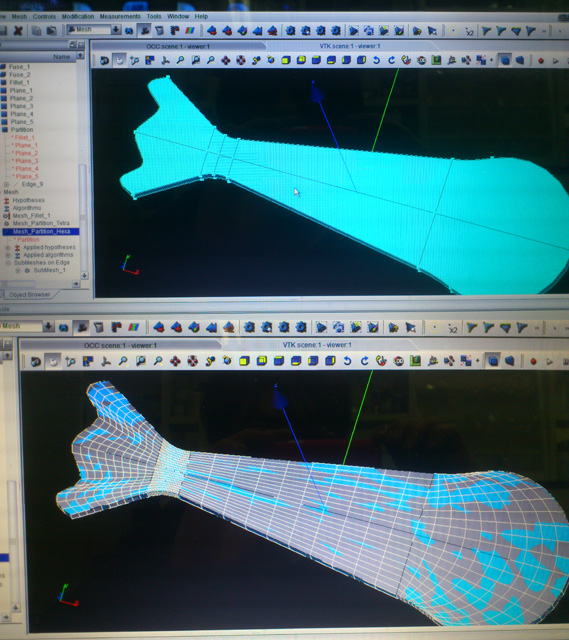Click the first funnel filter icon in top toolbar

coord(486,31)
